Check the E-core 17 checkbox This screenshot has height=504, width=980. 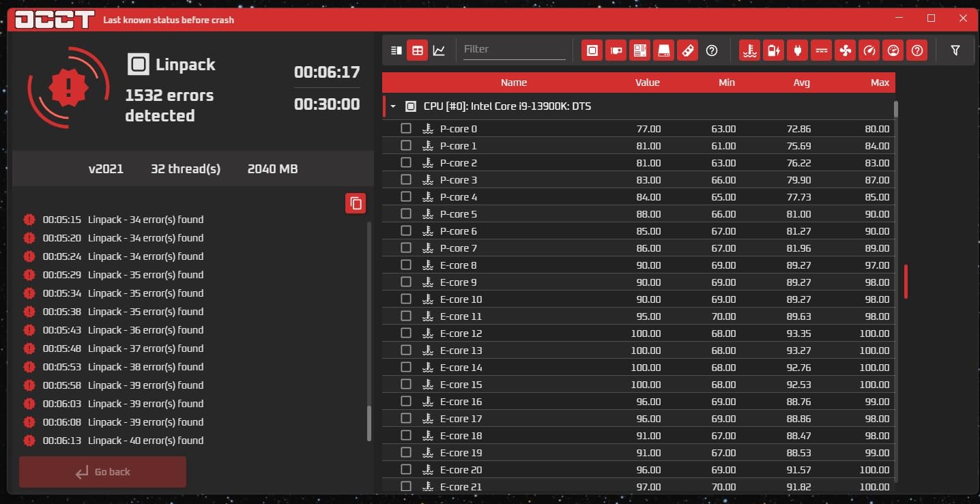pyautogui.click(x=406, y=419)
